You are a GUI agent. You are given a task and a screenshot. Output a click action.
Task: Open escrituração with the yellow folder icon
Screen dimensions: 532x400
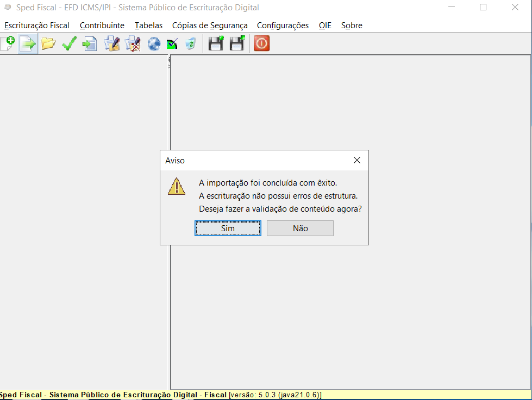click(x=48, y=43)
